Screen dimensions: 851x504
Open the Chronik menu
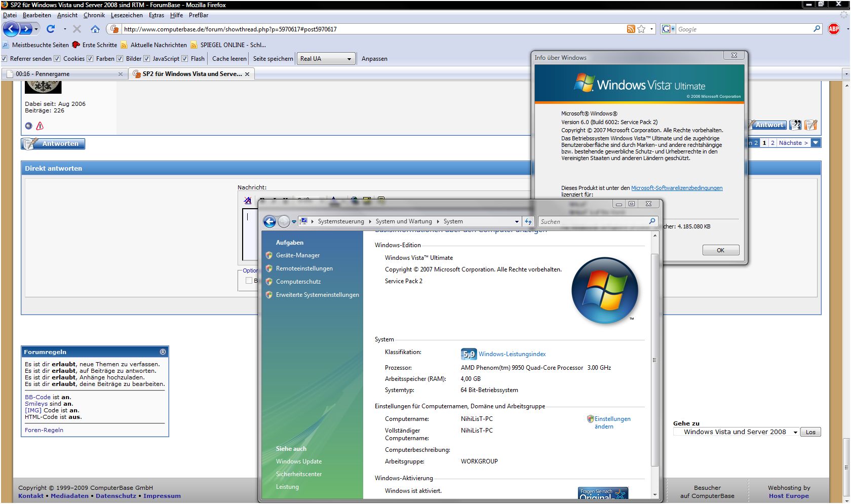click(94, 15)
